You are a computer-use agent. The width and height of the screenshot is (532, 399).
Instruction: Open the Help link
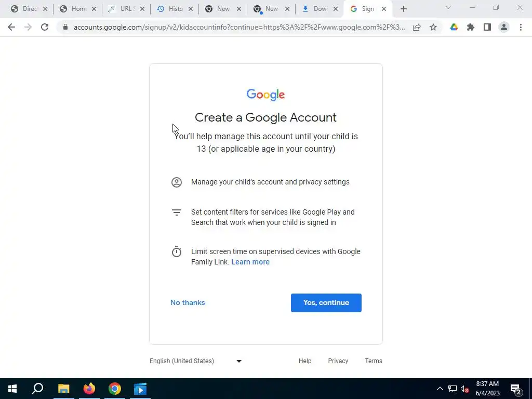click(x=305, y=361)
